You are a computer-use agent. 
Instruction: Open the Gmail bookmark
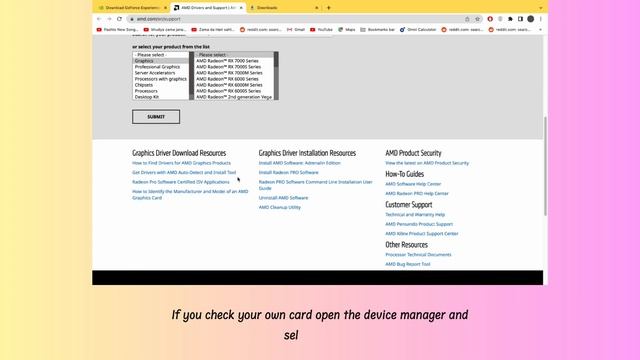click(x=296, y=29)
